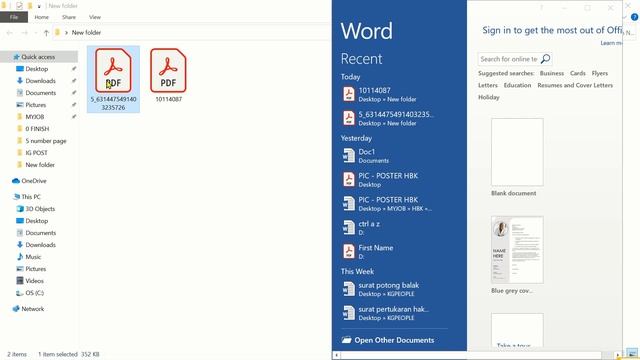Open MYJOB folder in sidebar

35,117
